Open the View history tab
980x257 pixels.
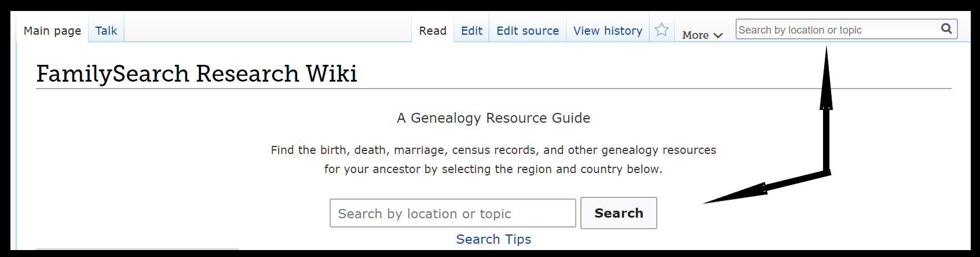pos(608,31)
